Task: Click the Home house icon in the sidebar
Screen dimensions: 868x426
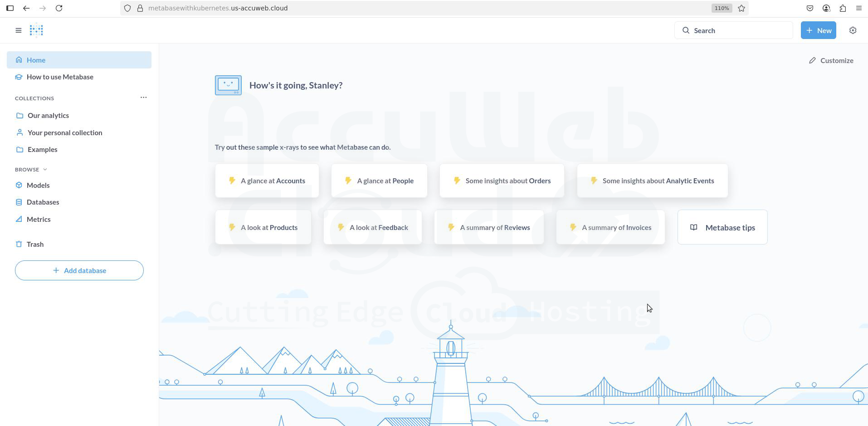Action: 19,60
